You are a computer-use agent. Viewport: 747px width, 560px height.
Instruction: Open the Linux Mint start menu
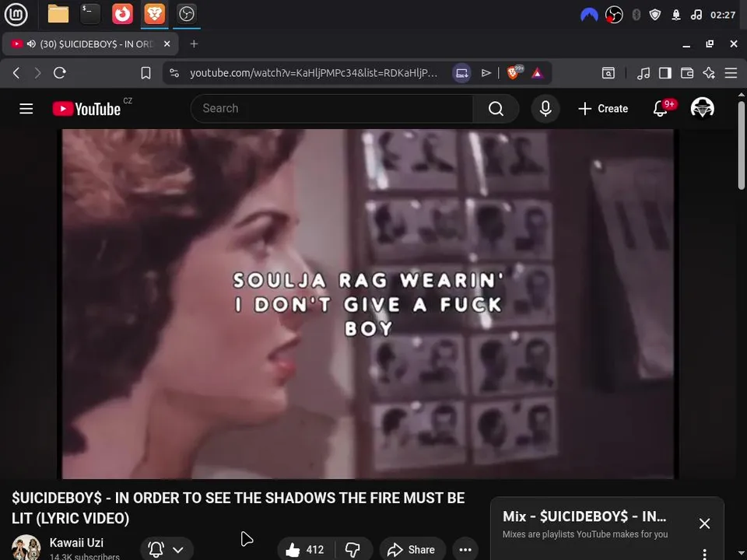(16, 14)
